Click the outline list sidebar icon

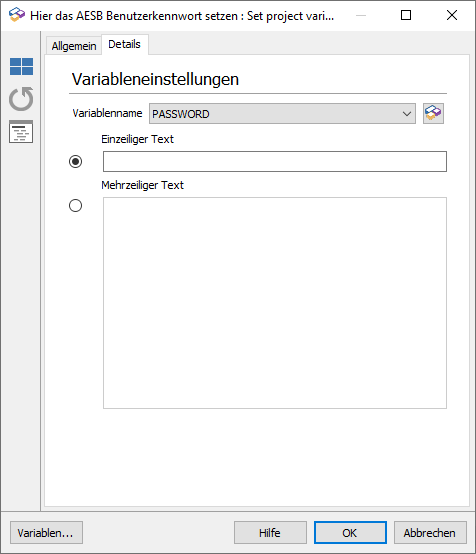coord(21,131)
